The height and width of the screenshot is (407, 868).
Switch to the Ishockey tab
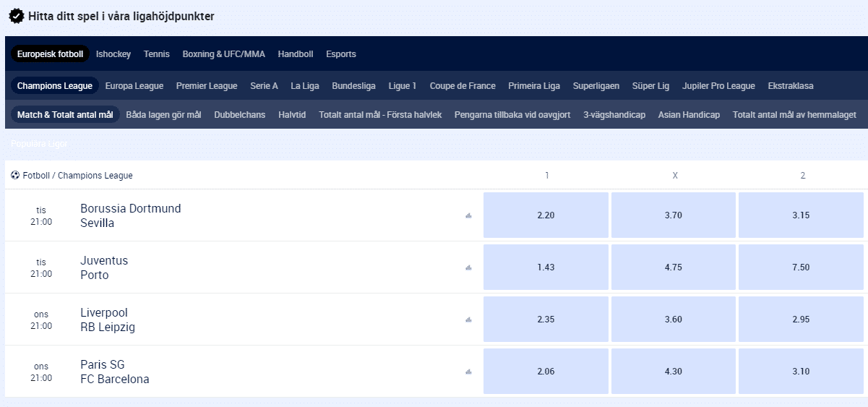(113, 54)
